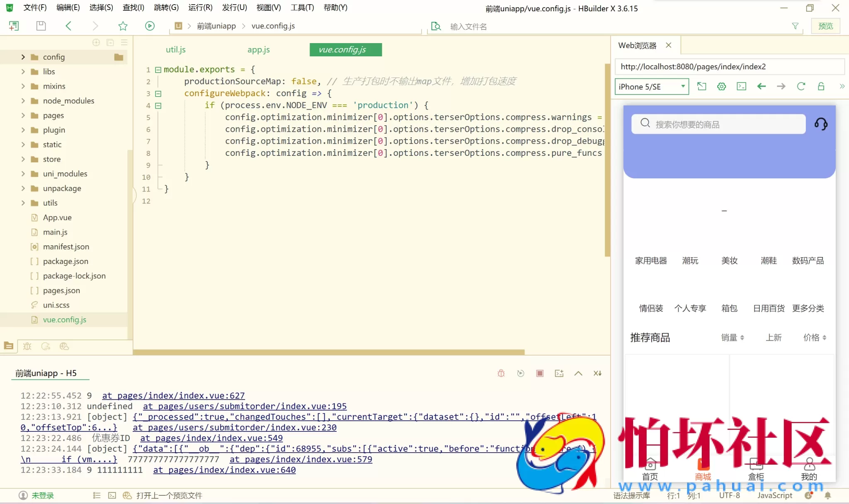This screenshot has width=849, height=504.
Task: Open browser preview settings gear
Action: point(721,86)
